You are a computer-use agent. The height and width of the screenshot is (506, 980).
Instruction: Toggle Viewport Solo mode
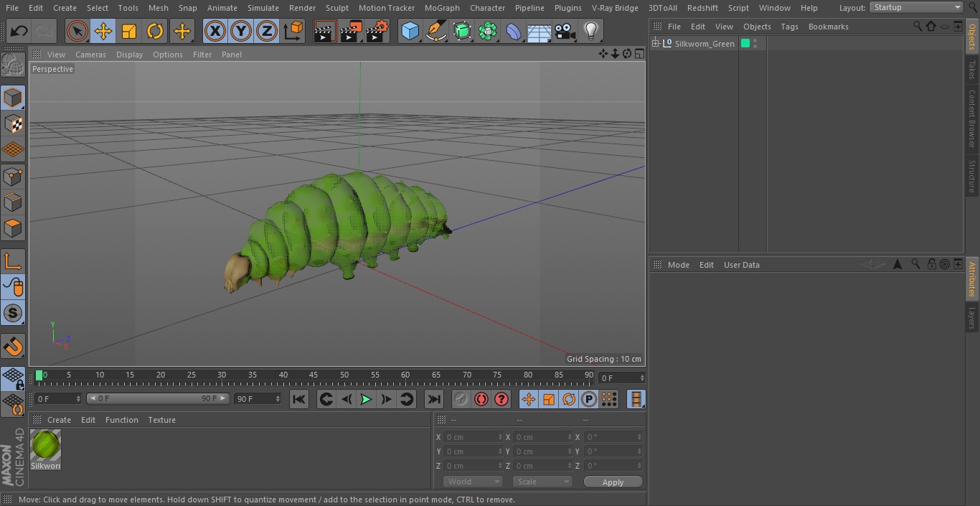tap(13, 313)
